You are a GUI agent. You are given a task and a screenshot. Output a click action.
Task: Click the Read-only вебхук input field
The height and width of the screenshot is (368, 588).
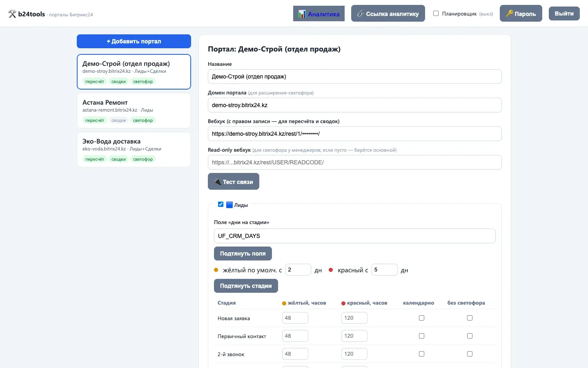354,162
